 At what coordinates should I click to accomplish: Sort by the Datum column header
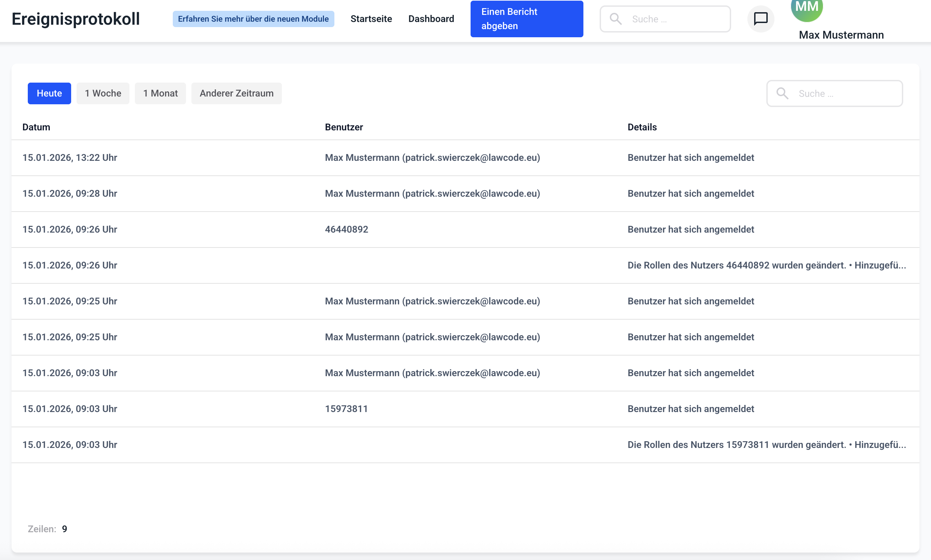[x=36, y=127]
